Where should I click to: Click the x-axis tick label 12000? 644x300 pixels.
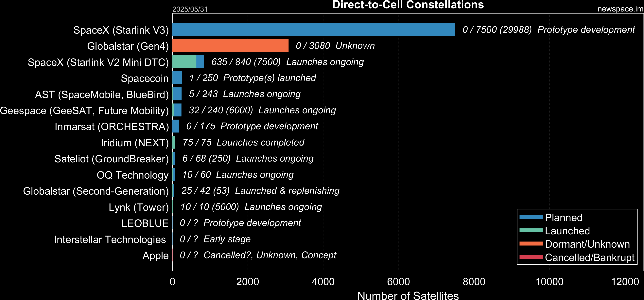[x=625, y=282]
